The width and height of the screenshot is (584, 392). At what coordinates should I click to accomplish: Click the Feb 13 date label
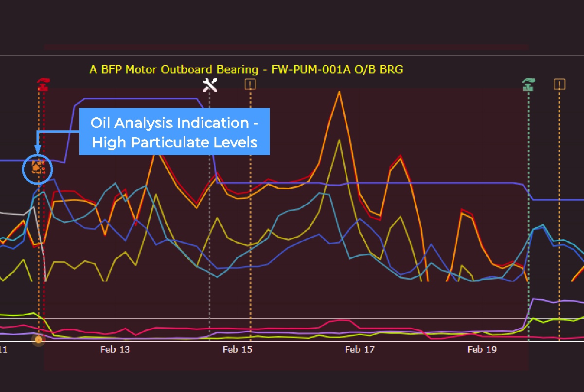pos(115,349)
